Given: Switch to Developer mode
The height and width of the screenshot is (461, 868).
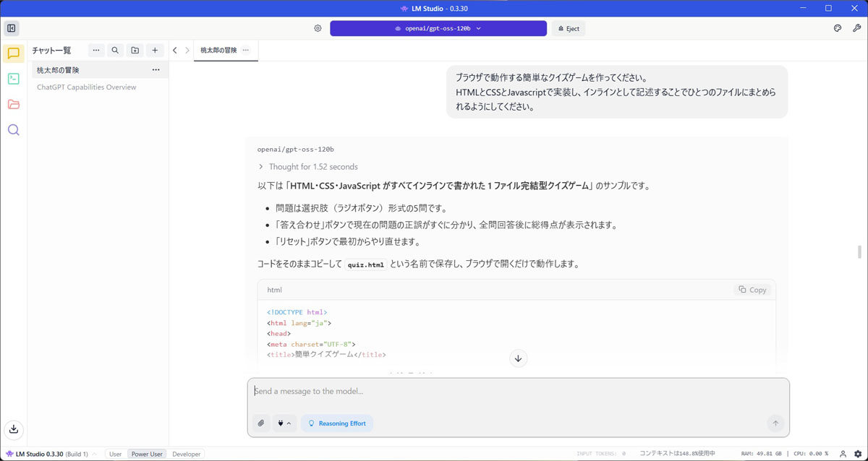Looking at the screenshot, I should 186,454.
